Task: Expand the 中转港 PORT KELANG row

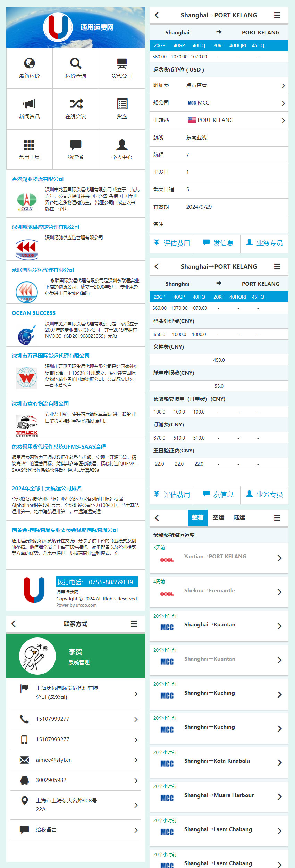Action: [x=219, y=120]
